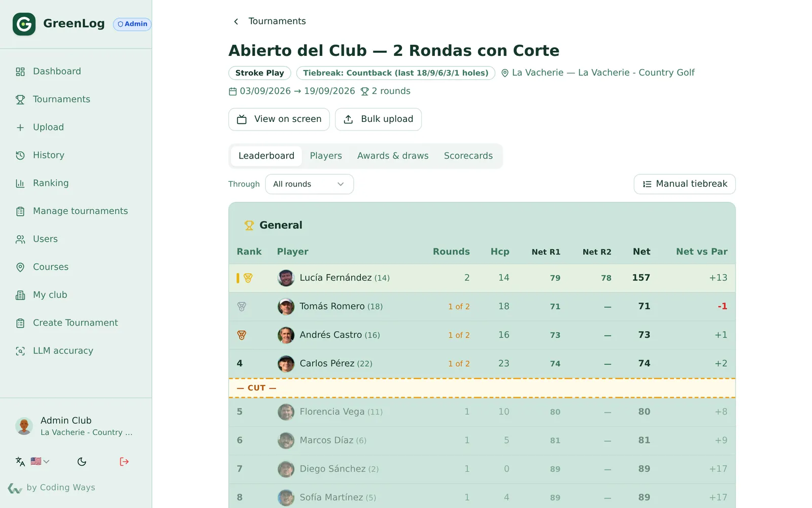Click the Tournaments breadcrumb link
The height and width of the screenshot is (508, 812).
tap(277, 21)
